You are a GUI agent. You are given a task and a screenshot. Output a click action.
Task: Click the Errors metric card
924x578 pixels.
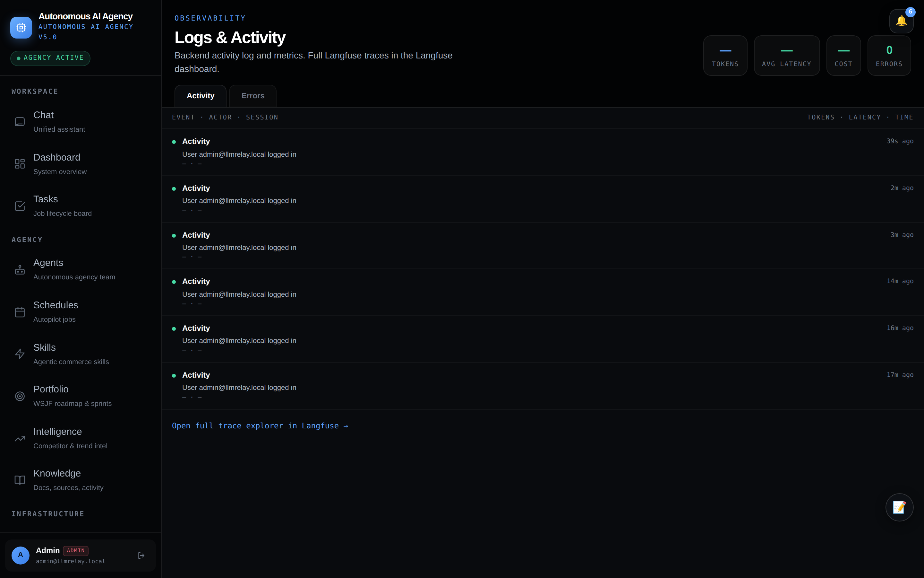tap(889, 56)
